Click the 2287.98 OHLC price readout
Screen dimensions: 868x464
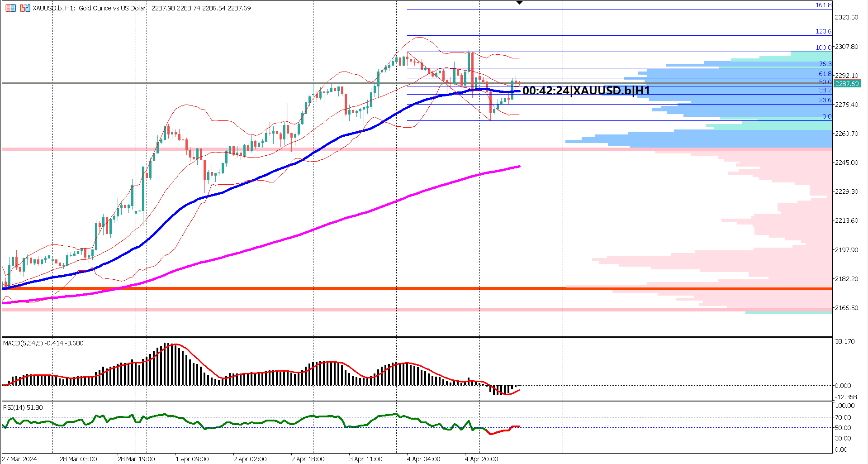pyautogui.click(x=164, y=8)
